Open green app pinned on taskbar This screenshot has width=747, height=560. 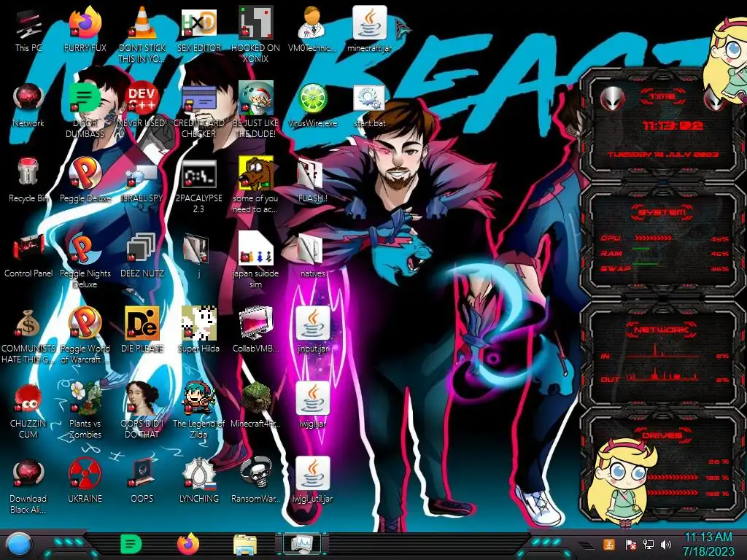click(131, 544)
